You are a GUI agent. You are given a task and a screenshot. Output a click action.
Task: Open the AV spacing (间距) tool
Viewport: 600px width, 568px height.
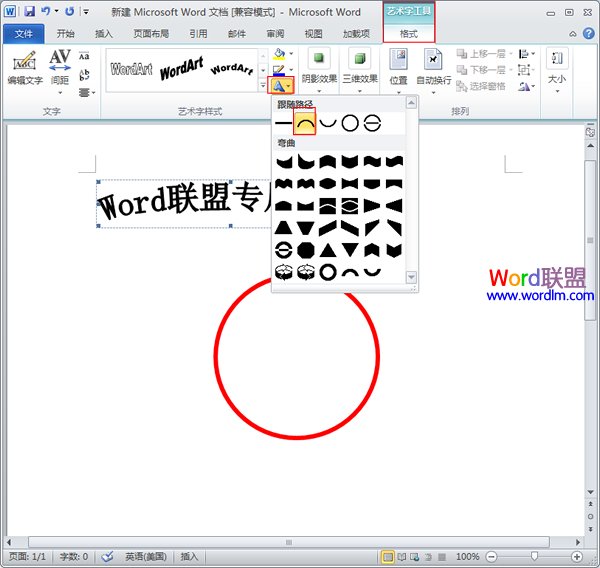click(x=60, y=71)
